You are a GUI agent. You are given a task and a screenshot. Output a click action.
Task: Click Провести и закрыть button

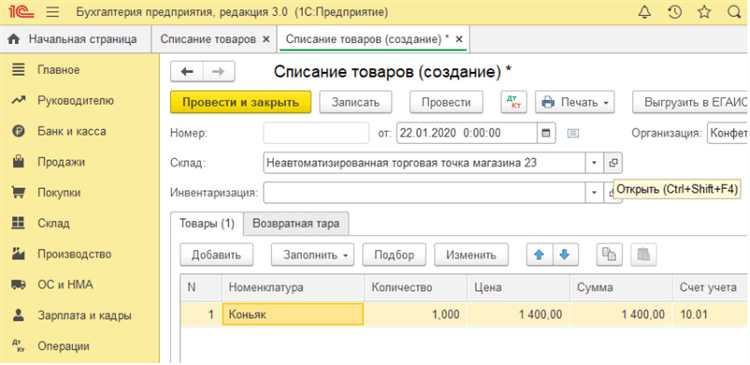pos(241,102)
